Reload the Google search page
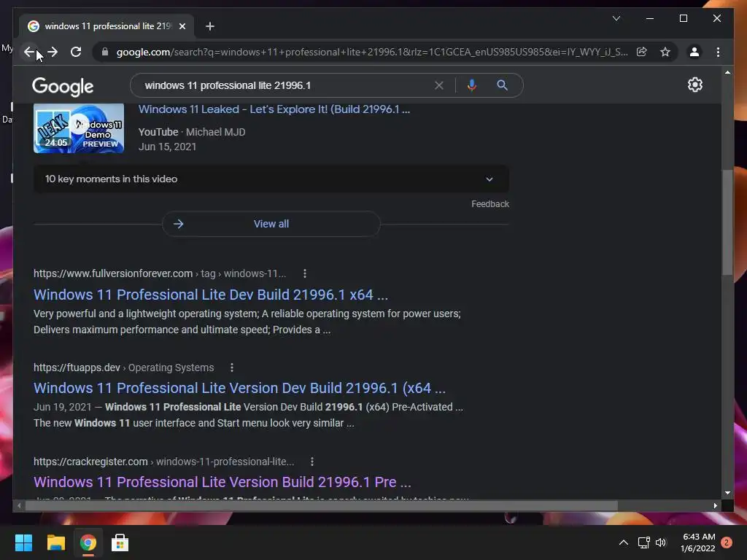Image resolution: width=747 pixels, height=560 pixels. point(76,52)
